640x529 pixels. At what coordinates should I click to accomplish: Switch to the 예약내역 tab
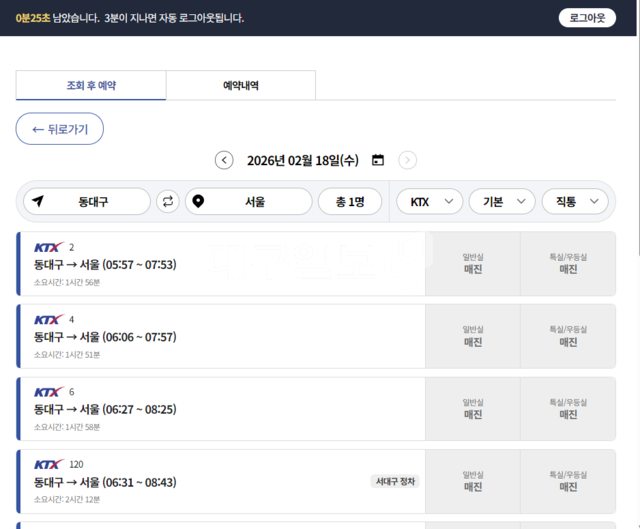(241, 85)
